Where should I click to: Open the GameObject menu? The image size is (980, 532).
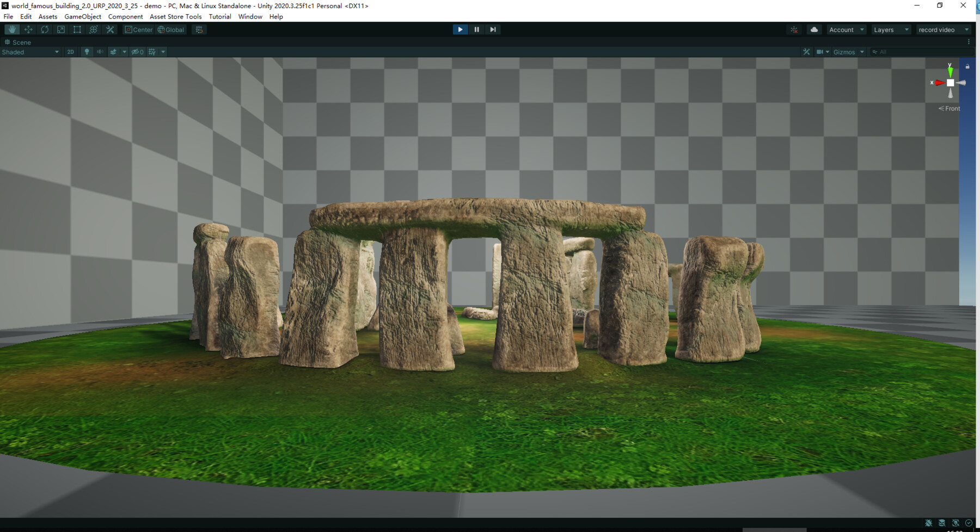pos(82,16)
